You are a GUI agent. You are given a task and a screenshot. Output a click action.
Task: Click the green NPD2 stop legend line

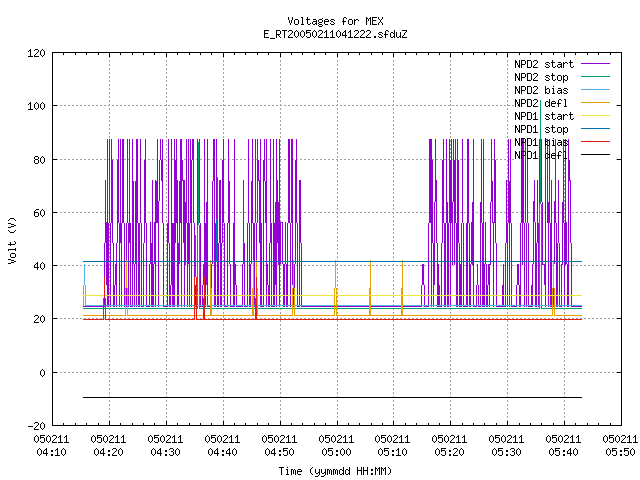[596, 76]
